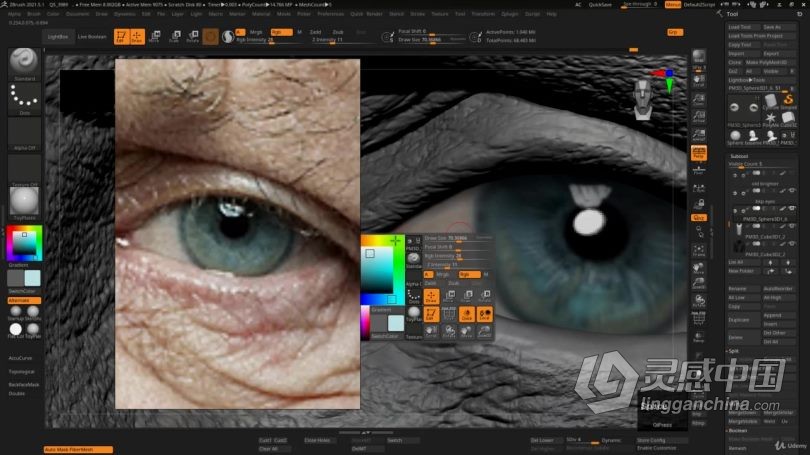Click the Zoom3D icon
This screenshot has height=455, width=810.
coord(698,283)
